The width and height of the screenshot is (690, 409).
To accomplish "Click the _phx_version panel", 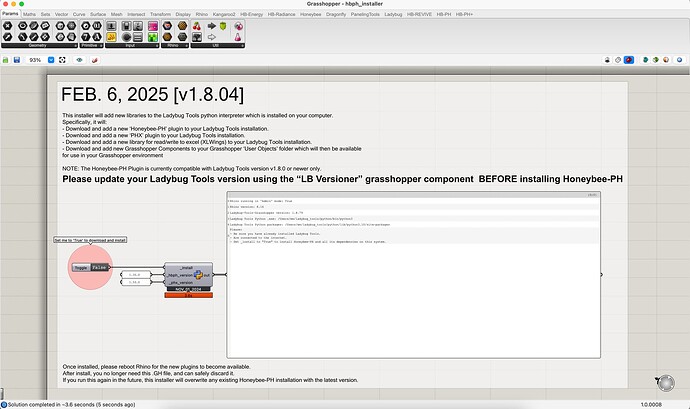I will 136,282.
